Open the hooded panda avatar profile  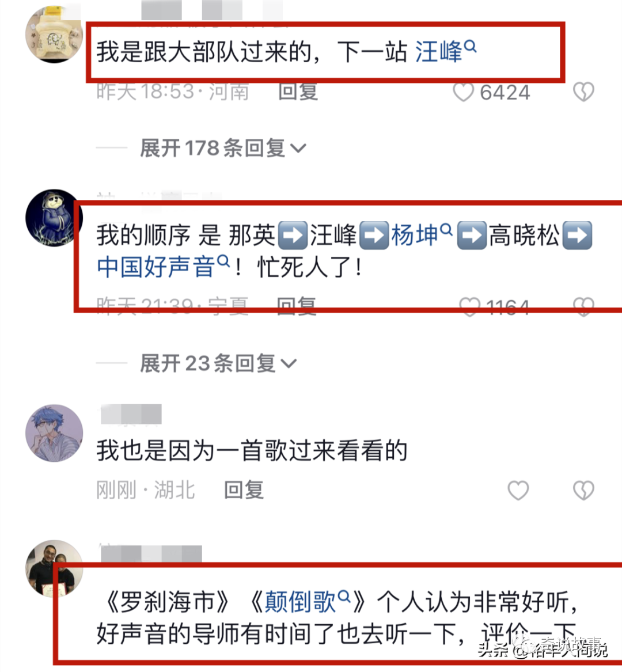pyautogui.click(x=54, y=218)
